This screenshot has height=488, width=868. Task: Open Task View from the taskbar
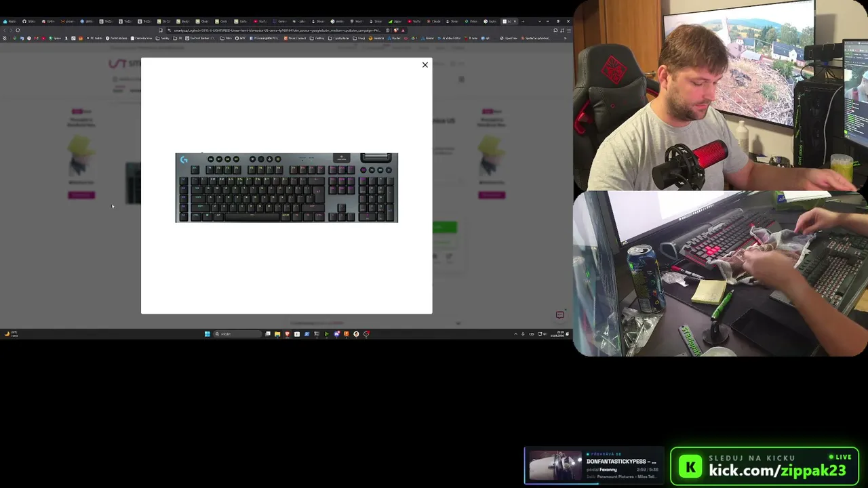point(268,334)
